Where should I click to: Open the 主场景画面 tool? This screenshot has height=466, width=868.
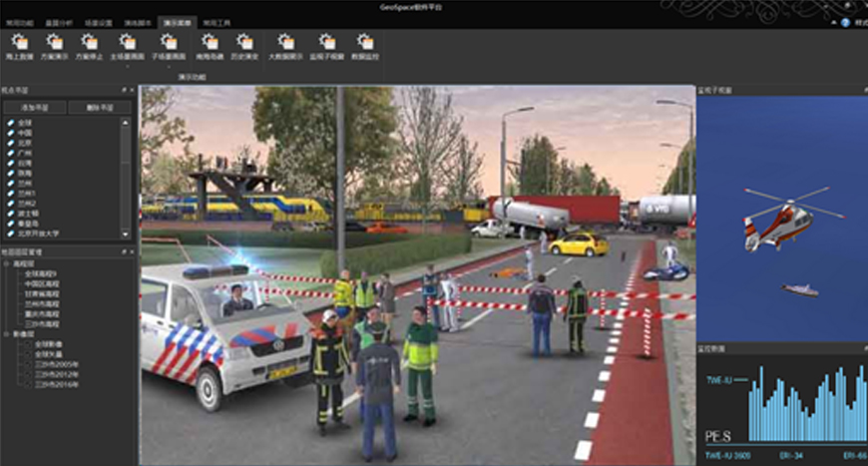tap(127, 46)
